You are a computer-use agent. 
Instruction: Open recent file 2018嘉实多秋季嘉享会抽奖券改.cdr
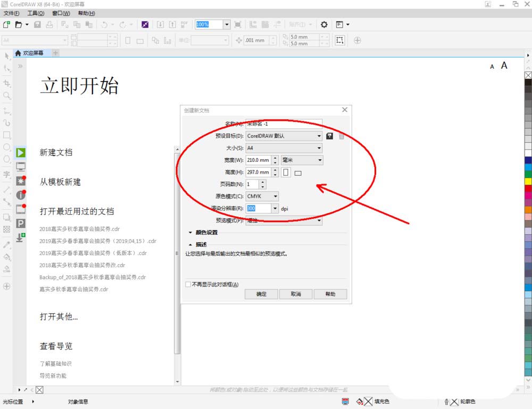coord(82,265)
